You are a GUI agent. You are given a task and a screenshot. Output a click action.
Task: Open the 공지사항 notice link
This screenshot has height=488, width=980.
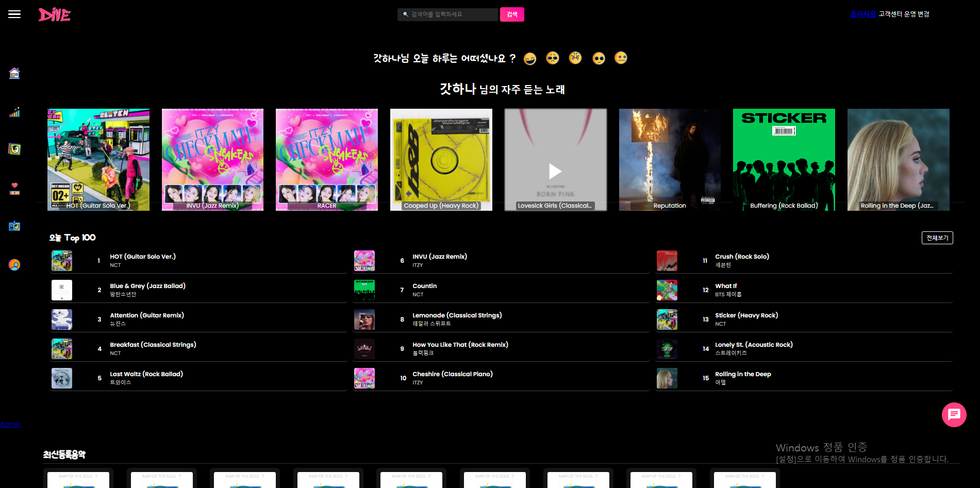point(863,14)
